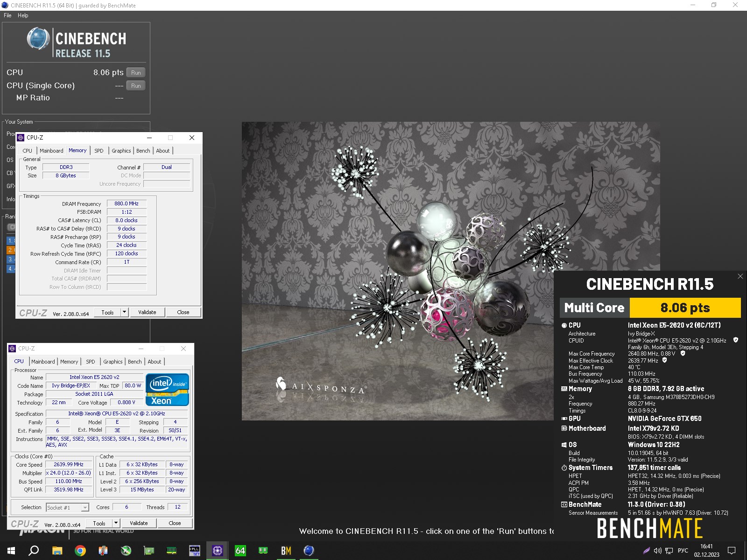The height and width of the screenshot is (560, 747).
Task: Click the DRAM Frequency 880.0 MHz field
Action: click(x=127, y=203)
